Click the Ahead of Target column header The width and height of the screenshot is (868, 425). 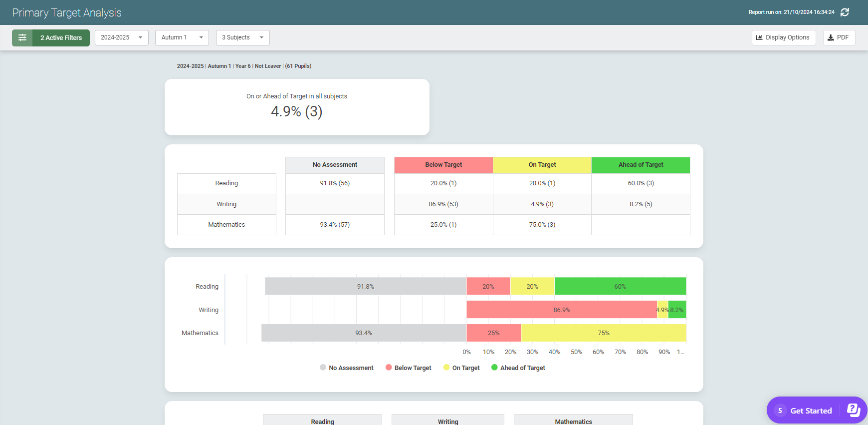641,165
